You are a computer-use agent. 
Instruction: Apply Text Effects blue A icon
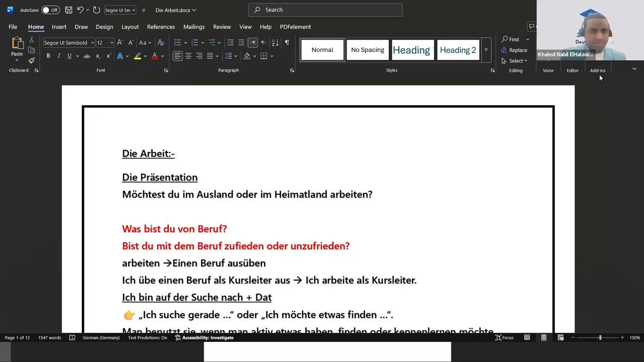click(x=120, y=56)
